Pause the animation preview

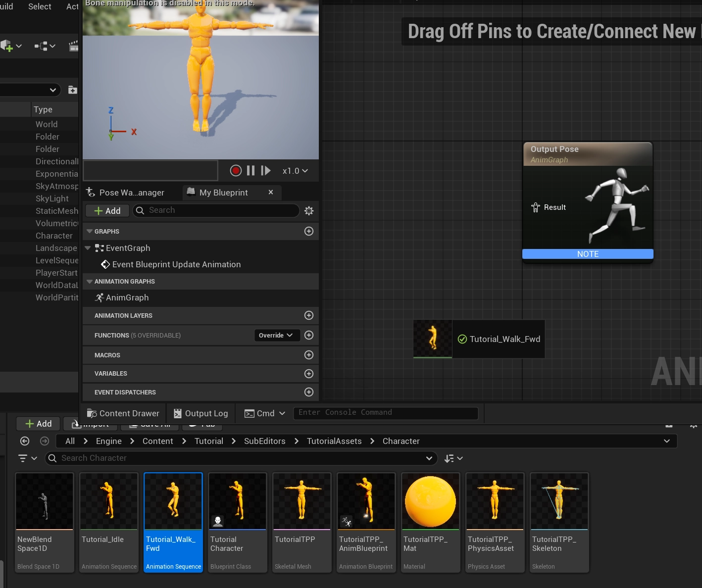tap(251, 171)
